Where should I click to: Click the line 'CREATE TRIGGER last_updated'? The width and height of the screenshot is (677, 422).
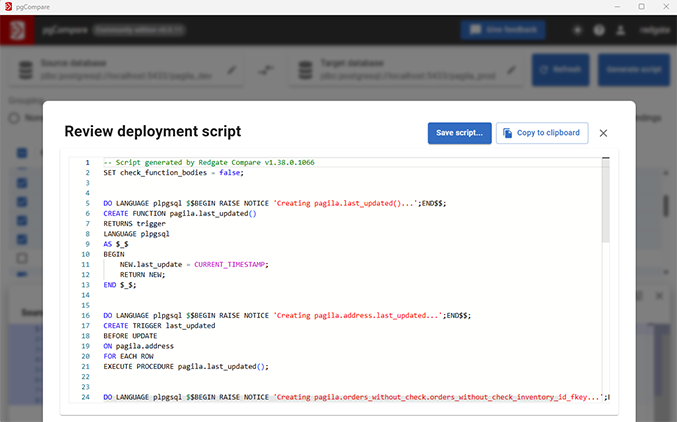(x=159, y=326)
